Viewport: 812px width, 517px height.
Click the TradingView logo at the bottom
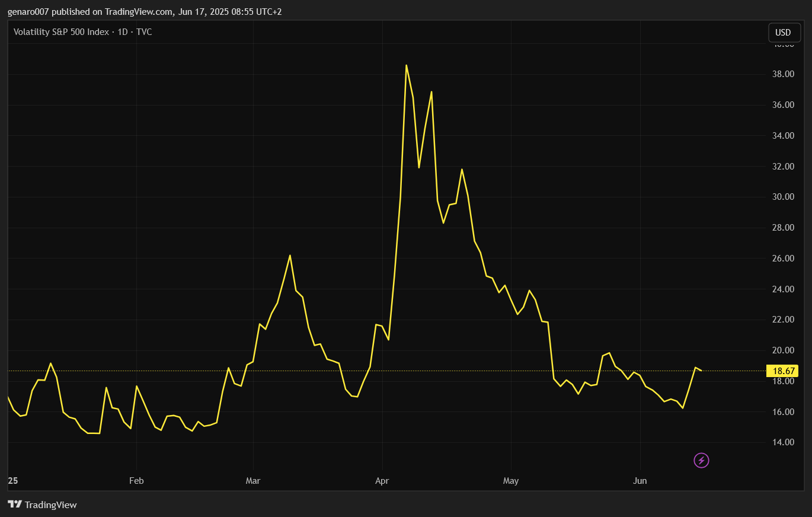coord(42,505)
